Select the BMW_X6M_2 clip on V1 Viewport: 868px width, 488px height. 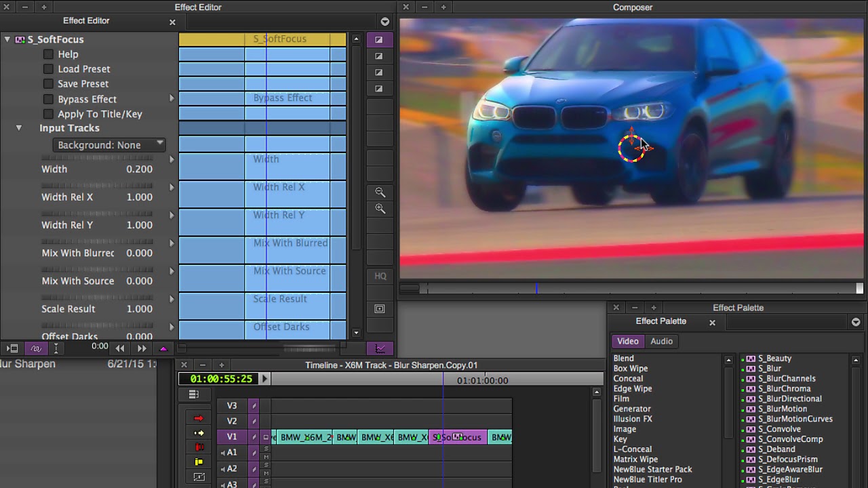[304, 437]
